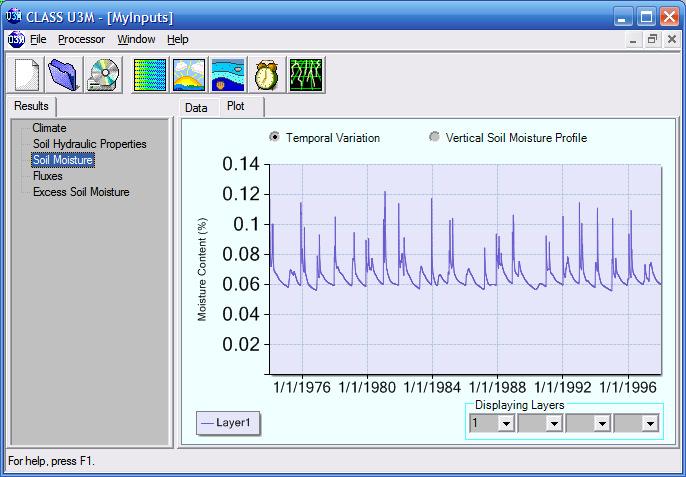Click the U3M title bar app icon
The height and width of the screenshot is (477, 686).
click(x=13, y=17)
